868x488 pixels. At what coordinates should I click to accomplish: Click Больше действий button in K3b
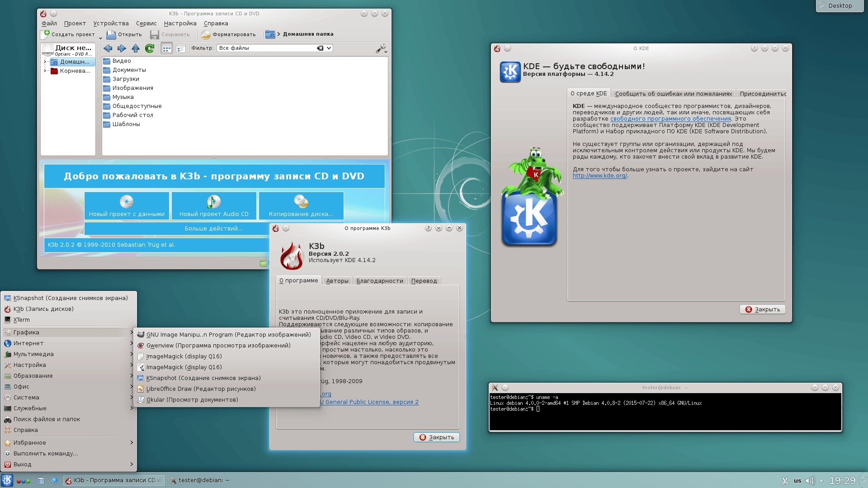[214, 229]
